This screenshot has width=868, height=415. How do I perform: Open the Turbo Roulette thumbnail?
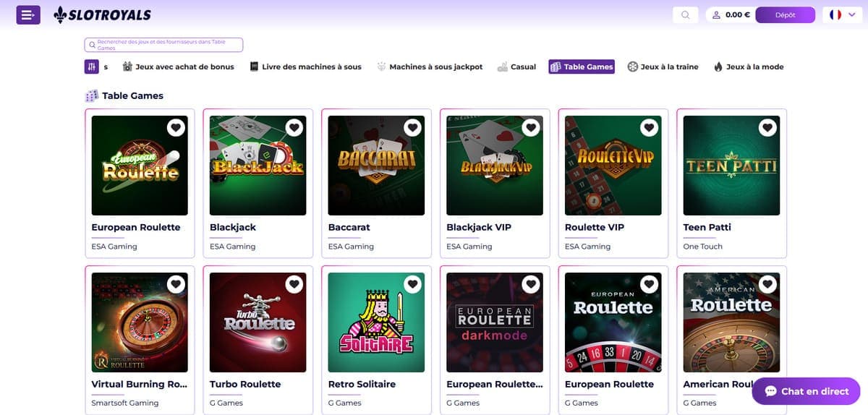tap(258, 322)
